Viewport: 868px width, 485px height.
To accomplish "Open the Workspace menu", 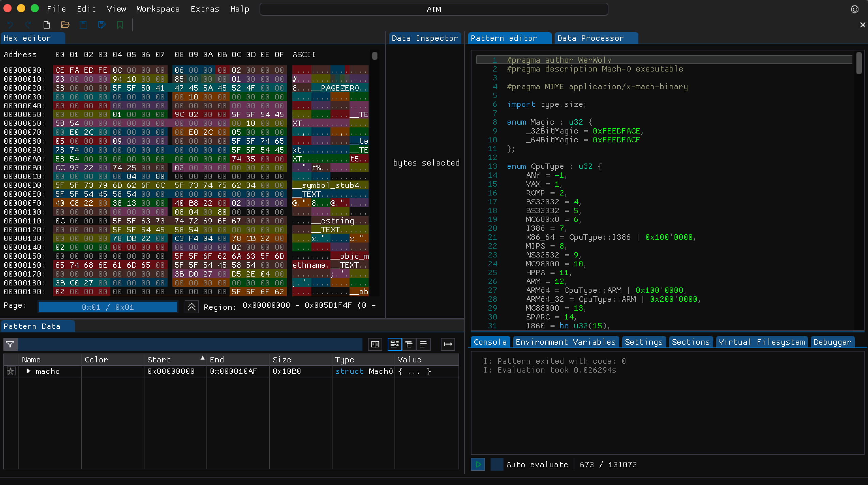I will [158, 9].
